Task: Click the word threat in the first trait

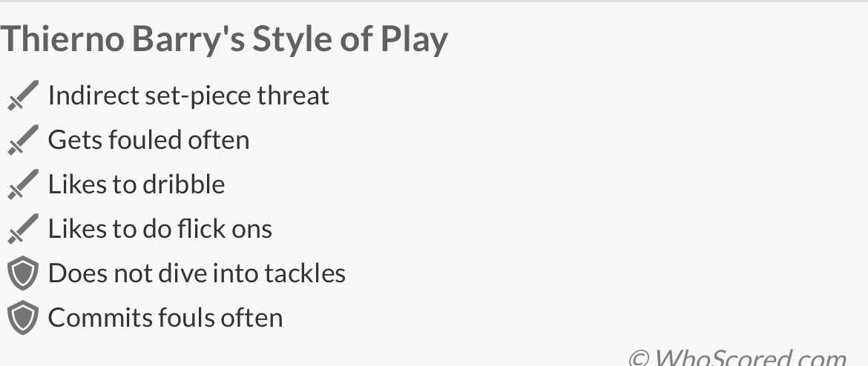Action: coord(293,96)
